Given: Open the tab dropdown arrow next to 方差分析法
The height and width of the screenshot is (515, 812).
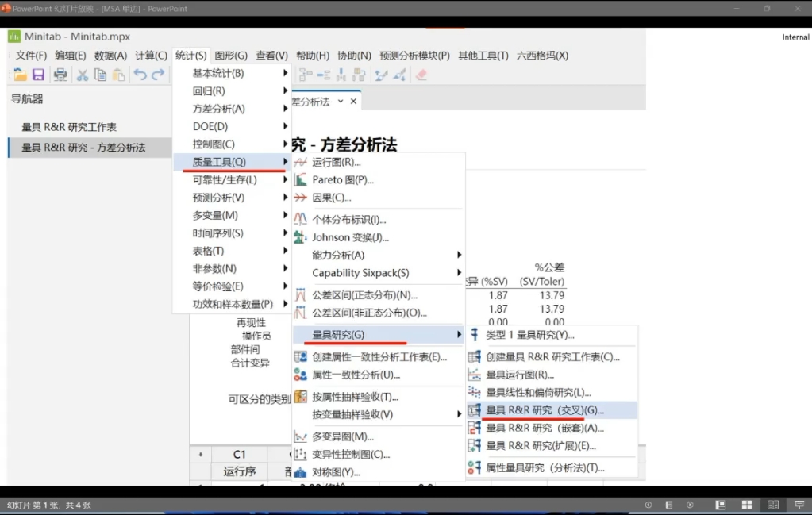Looking at the screenshot, I should click(343, 101).
